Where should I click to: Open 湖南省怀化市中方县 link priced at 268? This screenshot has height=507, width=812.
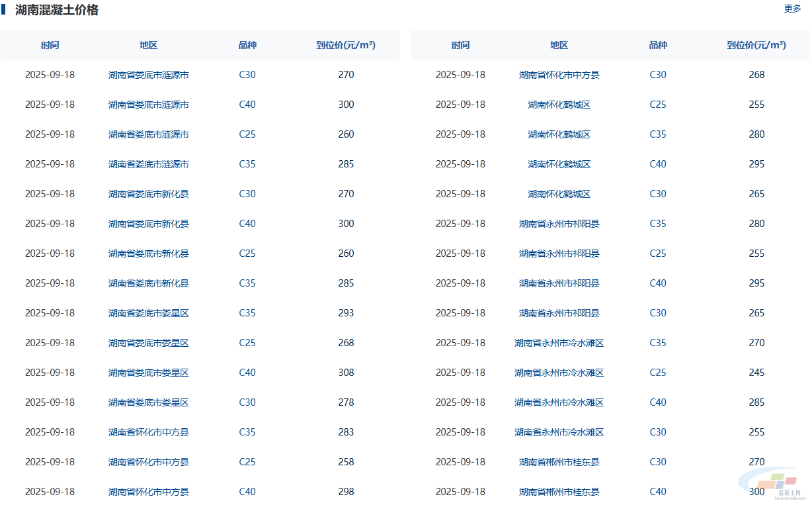tap(559, 75)
